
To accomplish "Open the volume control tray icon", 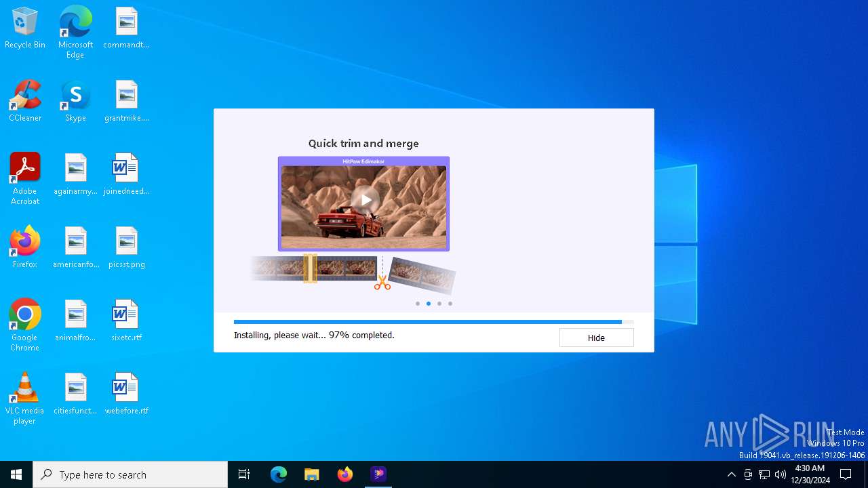I will pos(781,474).
